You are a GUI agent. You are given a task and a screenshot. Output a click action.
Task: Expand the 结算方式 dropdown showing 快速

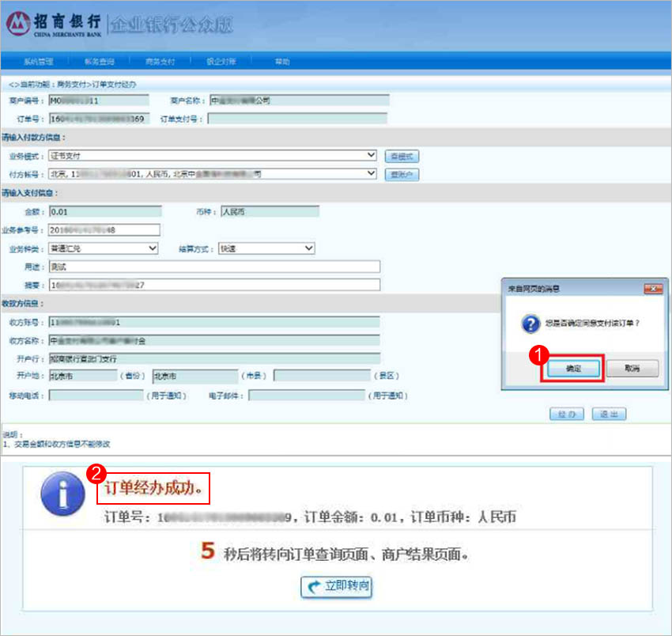point(266,248)
